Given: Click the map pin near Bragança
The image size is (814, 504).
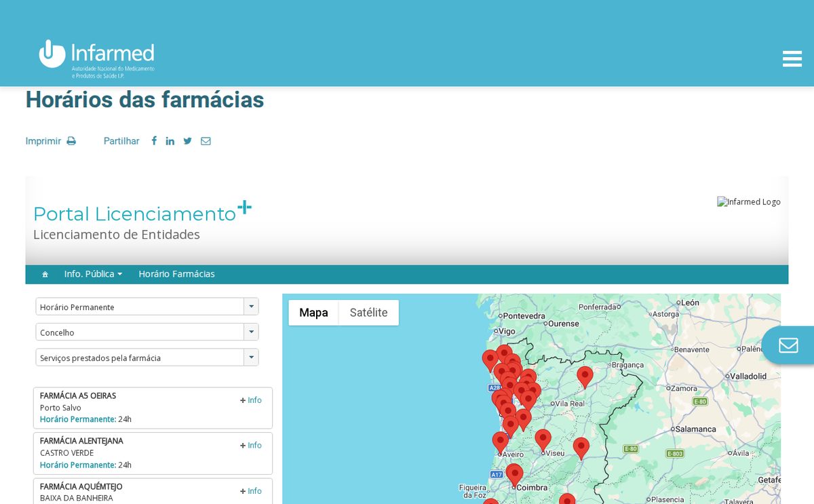Looking at the screenshot, I should 585,376.
